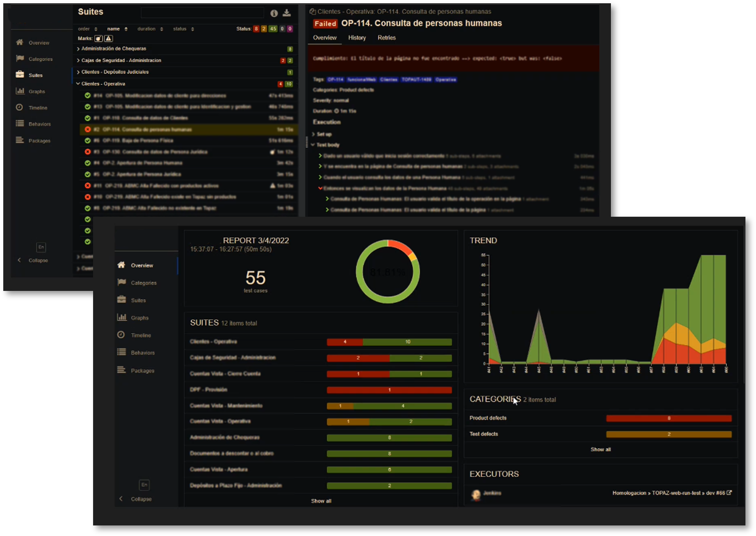Open Behaviors in the upper sidebar
The height and width of the screenshot is (536, 756).
click(x=39, y=124)
